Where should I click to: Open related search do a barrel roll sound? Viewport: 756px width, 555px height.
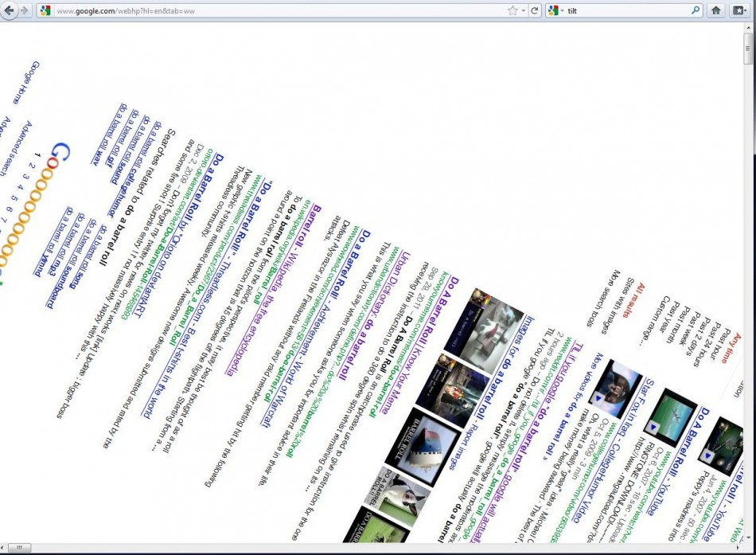129,151
